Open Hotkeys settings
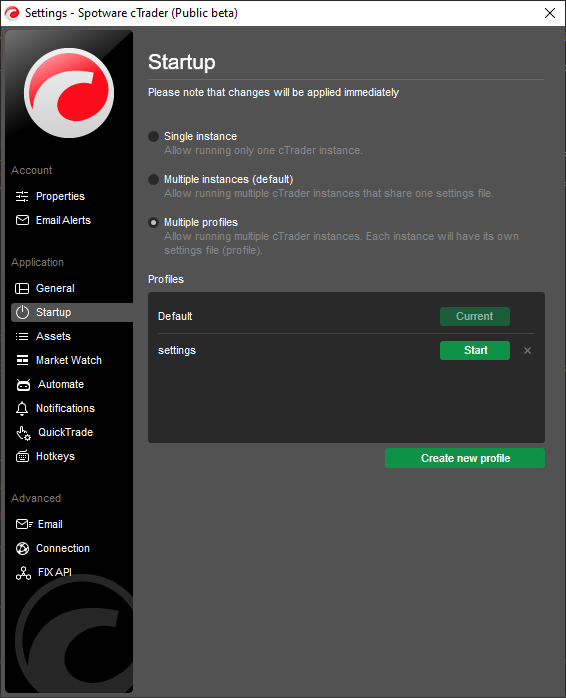 pos(55,457)
